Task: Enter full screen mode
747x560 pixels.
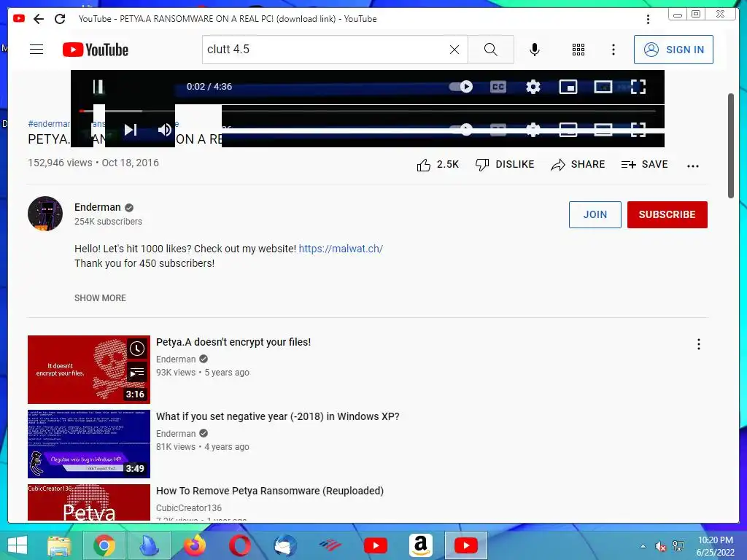Action: click(638, 87)
